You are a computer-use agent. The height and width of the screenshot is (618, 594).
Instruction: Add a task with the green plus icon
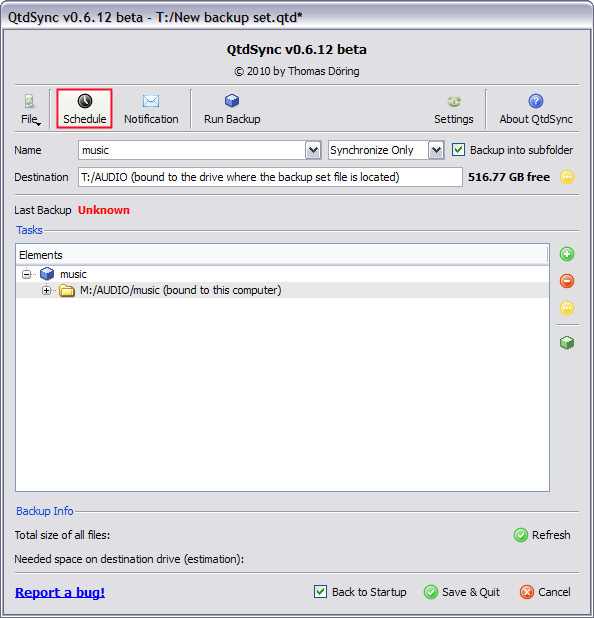(x=567, y=254)
